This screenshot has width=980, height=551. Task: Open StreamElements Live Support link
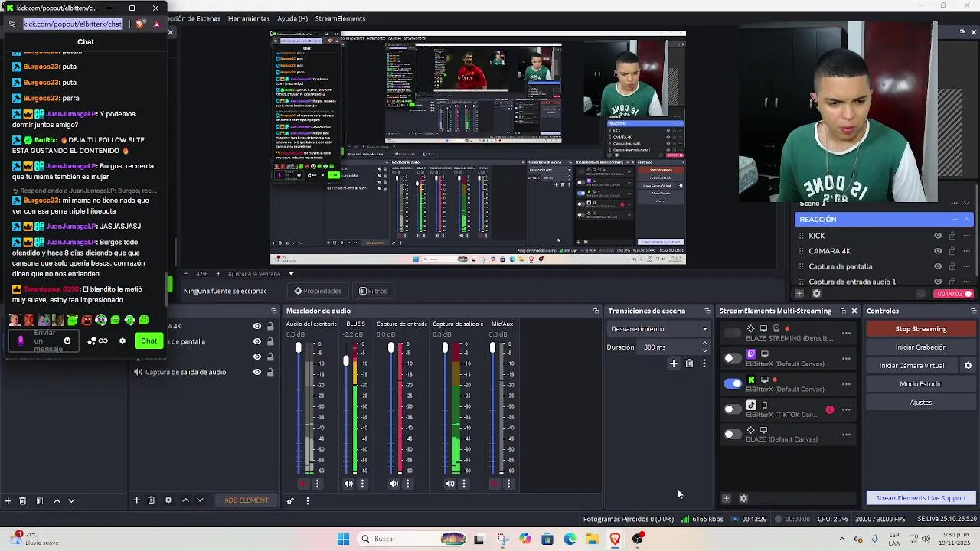click(921, 498)
